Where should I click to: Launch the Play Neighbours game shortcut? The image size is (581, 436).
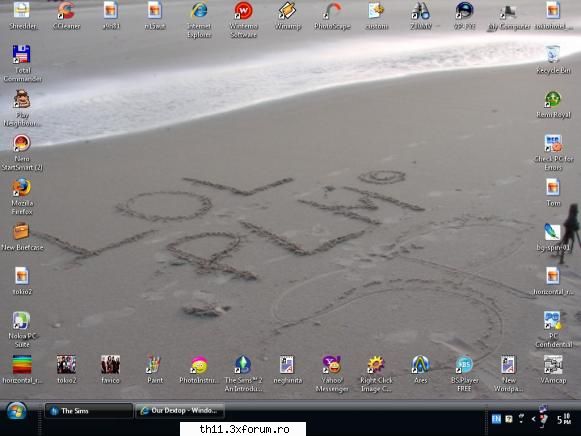click(x=22, y=108)
